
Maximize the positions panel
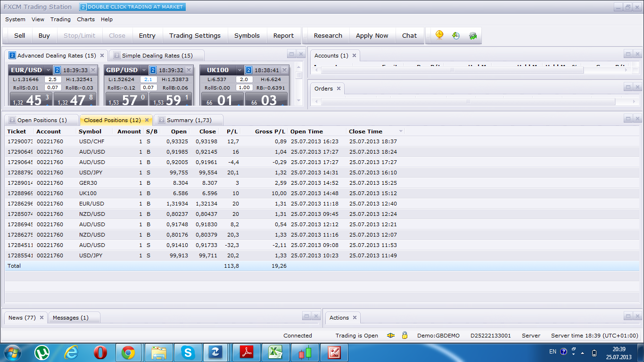click(628, 119)
